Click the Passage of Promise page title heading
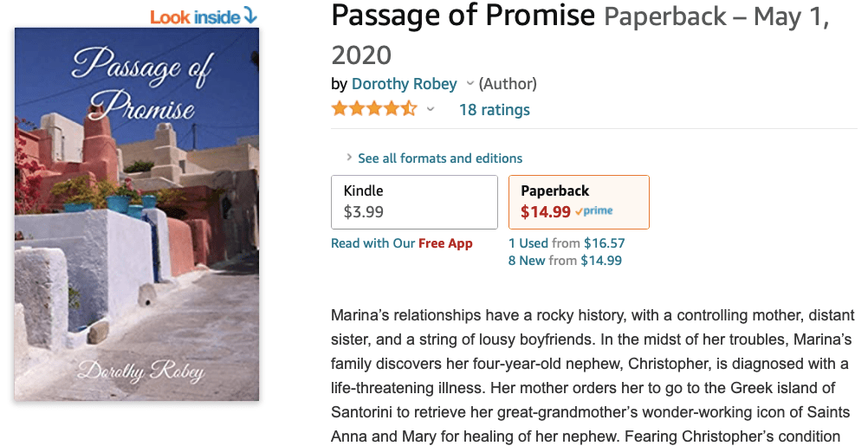868x446 pixels. 463,16
